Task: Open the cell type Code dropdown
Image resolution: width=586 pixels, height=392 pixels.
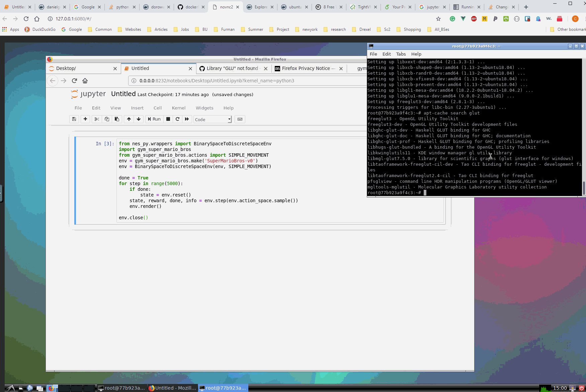Action: coord(213,120)
